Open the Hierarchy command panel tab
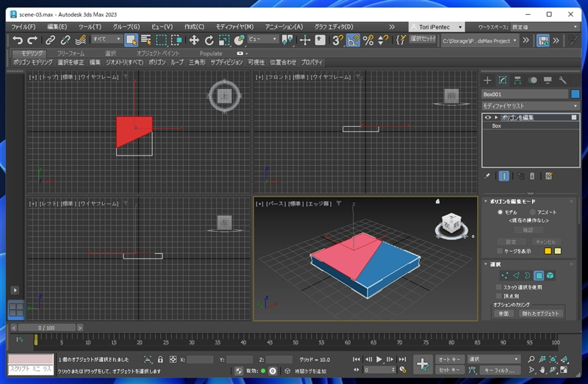This screenshot has width=588, height=384. (x=517, y=80)
